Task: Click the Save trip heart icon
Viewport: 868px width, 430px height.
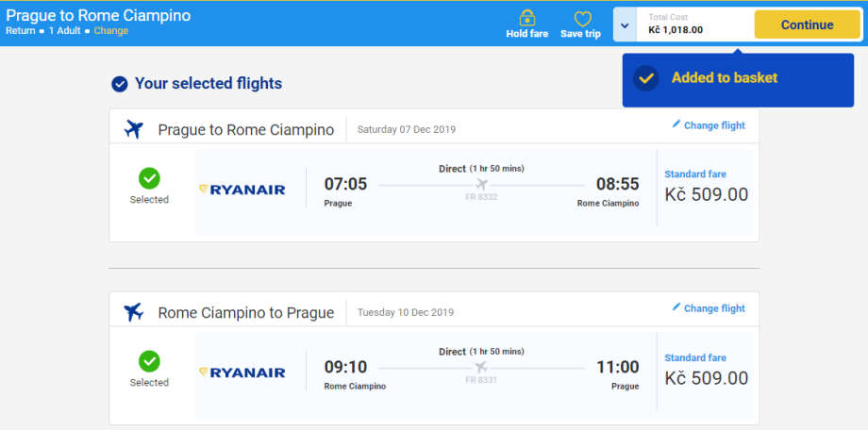Action: coord(582,19)
